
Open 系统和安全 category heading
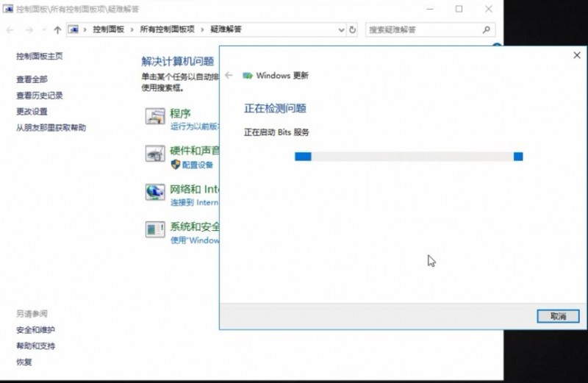pyautogui.click(x=195, y=226)
